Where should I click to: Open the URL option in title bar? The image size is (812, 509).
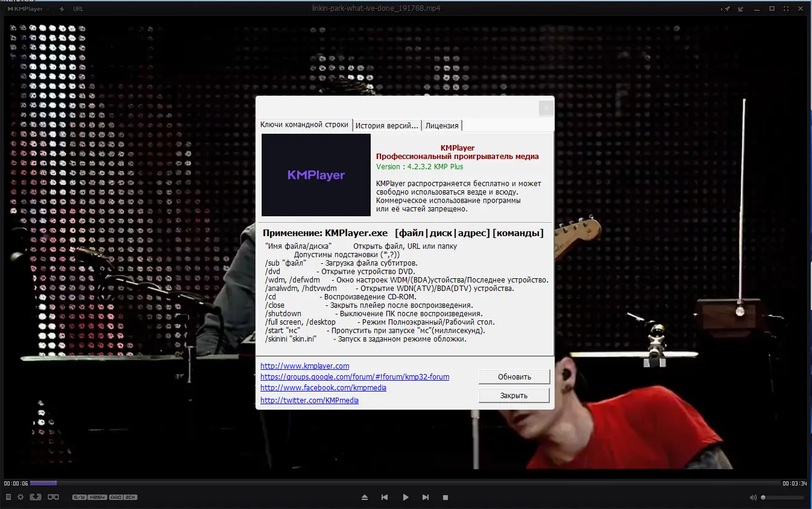78,9
